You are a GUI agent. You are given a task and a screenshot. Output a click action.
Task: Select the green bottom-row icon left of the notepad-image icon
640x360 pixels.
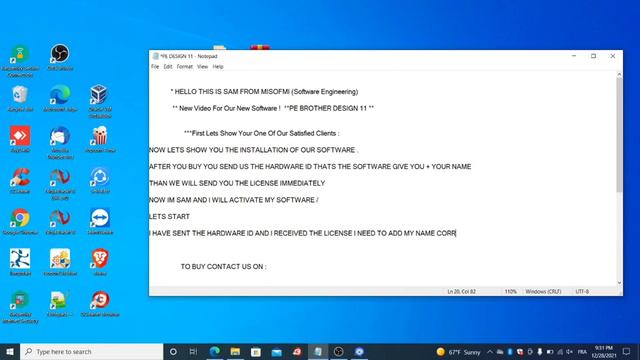pyautogui.click(x=20, y=307)
